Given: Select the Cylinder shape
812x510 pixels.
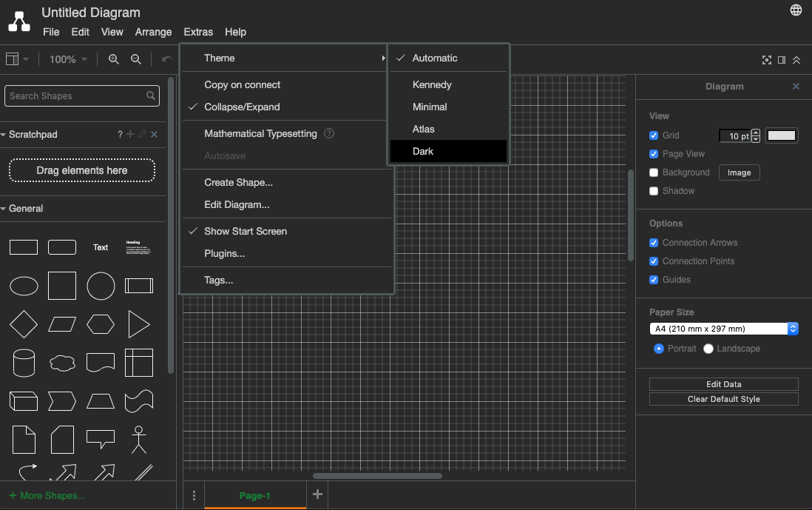Looking at the screenshot, I should (24, 362).
